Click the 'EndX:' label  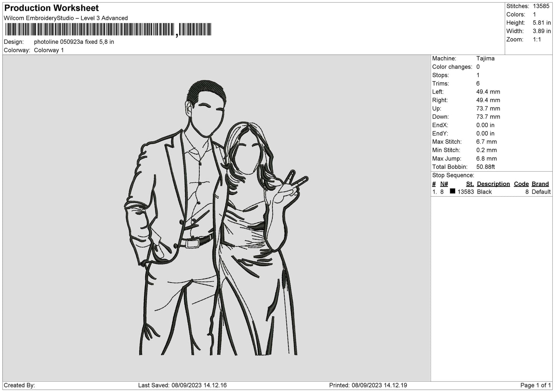click(440, 125)
